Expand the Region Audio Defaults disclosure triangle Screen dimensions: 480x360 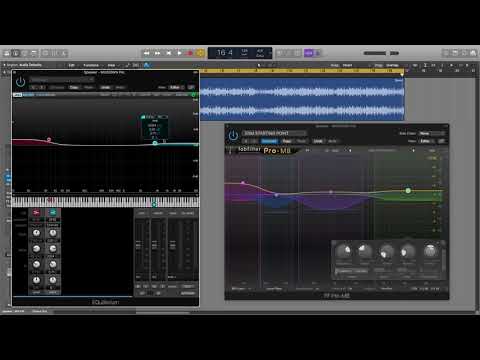click(4, 65)
